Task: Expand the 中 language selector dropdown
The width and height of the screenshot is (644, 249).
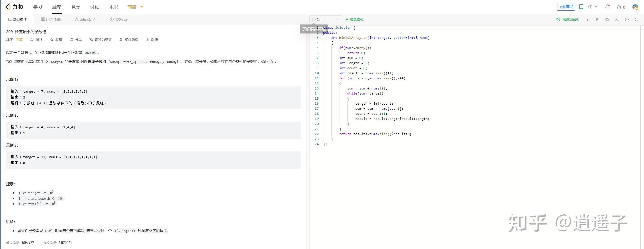Action: tap(593, 7)
